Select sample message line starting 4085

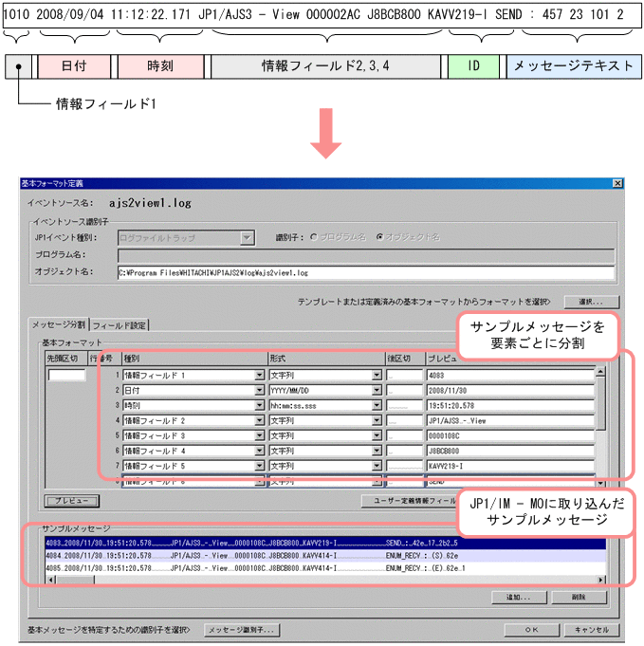tap(325, 568)
